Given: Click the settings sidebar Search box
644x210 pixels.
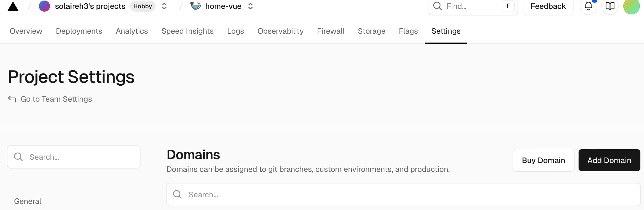Looking at the screenshot, I should point(74,157).
